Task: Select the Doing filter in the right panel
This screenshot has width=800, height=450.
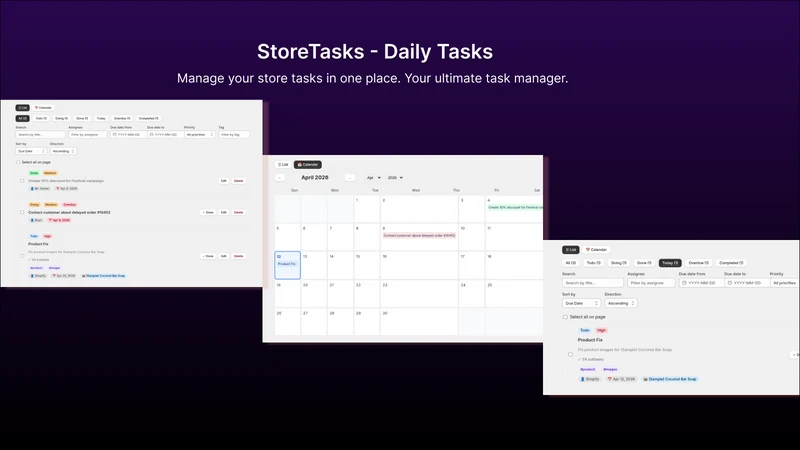Action: coord(619,263)
